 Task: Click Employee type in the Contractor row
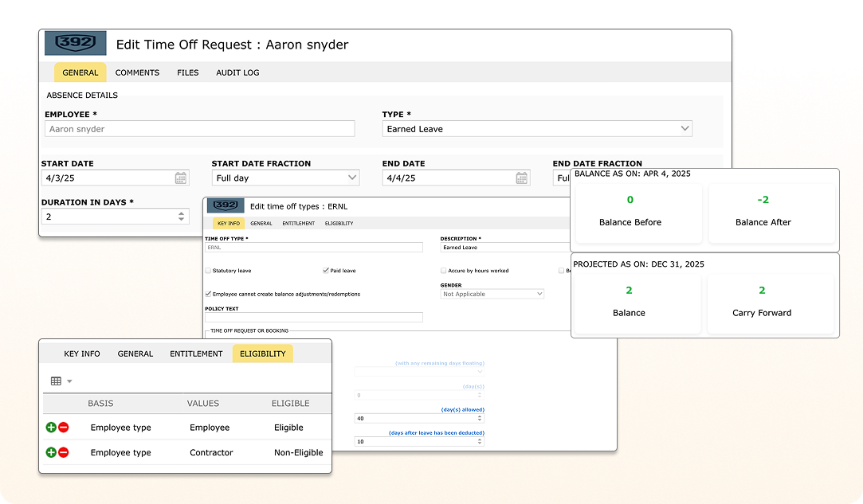click(120, 452)
